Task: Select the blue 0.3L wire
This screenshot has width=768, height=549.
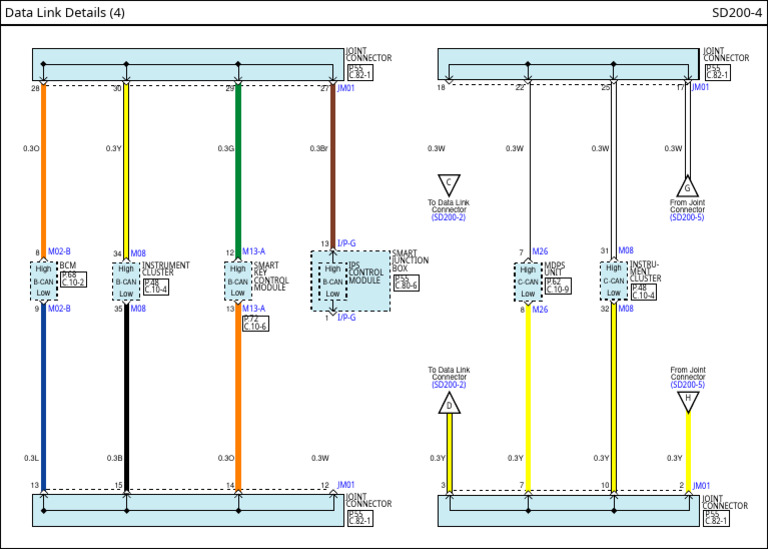Action: click(x=44, y=397)
